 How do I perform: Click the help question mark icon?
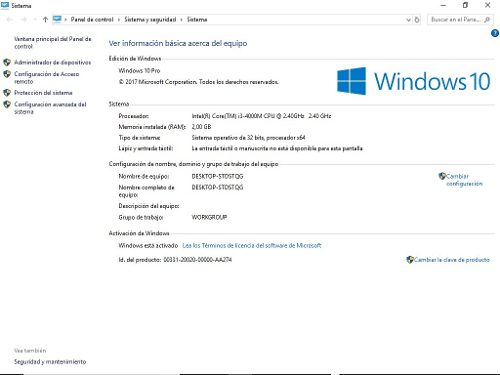point(495,33)
